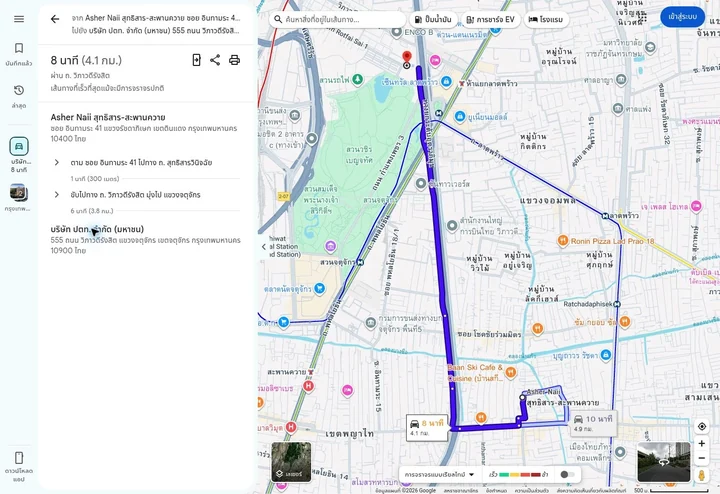Click the destination text starting with ไปยัง

[x=156, y=30]
